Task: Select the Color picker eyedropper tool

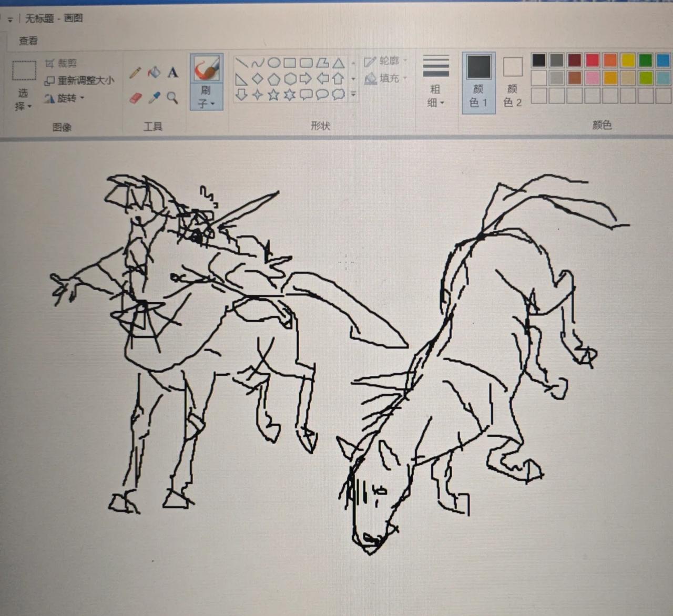Action: pyautogui.click(x=154, y=98)
